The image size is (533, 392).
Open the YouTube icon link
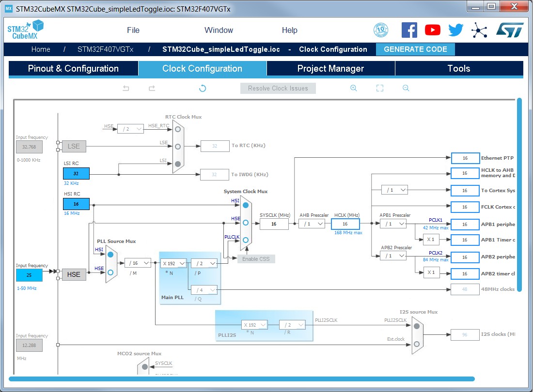click(x=432, y=30)
